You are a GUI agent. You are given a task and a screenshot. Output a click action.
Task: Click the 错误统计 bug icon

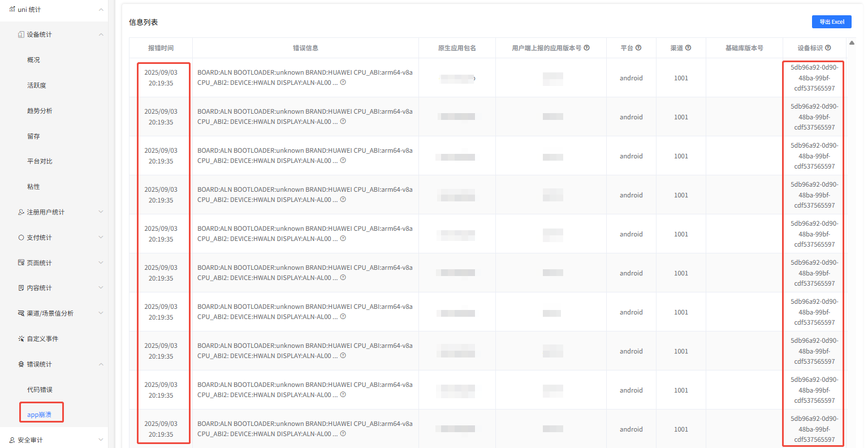(x=21, y=364)
